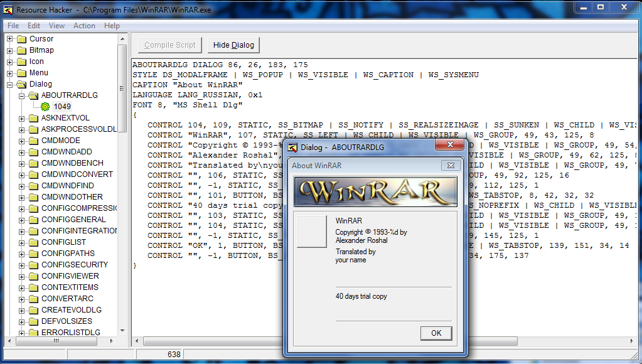Image resolution: width=642 pixels, height=364 pixels.
Task: Click the CREATEVOLDLG folder icon
Action: click(x=33, y=310)
